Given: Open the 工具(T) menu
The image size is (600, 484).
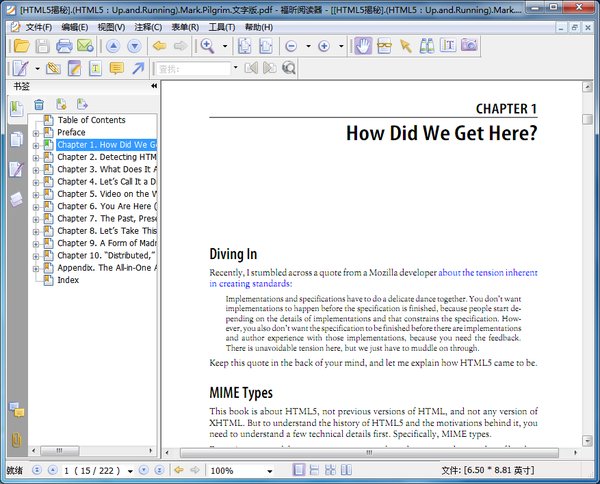Looking at the screenshot, I should click(222, 27).
